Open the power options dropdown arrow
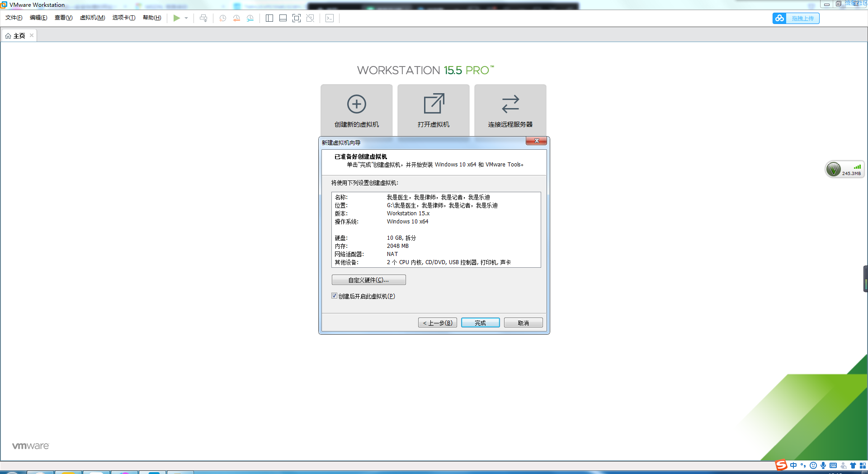The height and width of the screenshot is (474, 868). tap(186, 18)
